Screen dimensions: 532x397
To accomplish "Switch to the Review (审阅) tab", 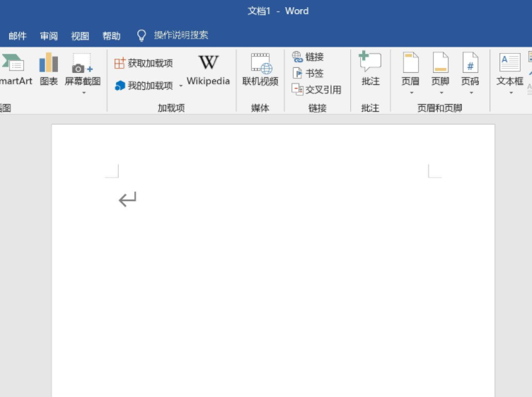I will click(49, 36).
